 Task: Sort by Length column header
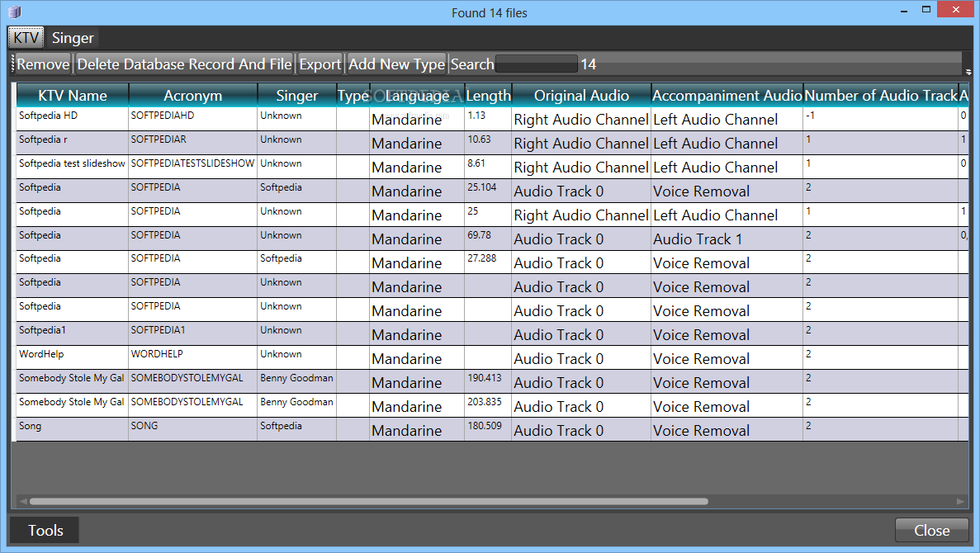click(x=488, y=95)
